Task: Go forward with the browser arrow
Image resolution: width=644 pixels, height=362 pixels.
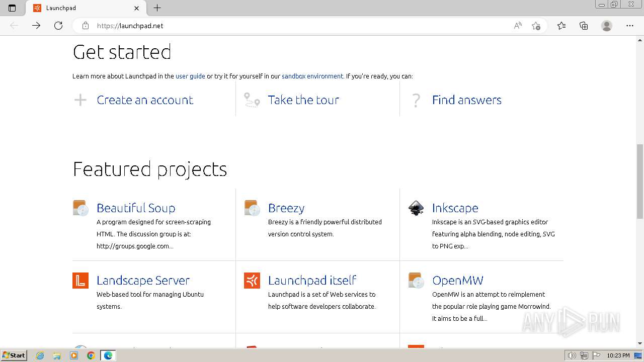Action: point(36,26)
